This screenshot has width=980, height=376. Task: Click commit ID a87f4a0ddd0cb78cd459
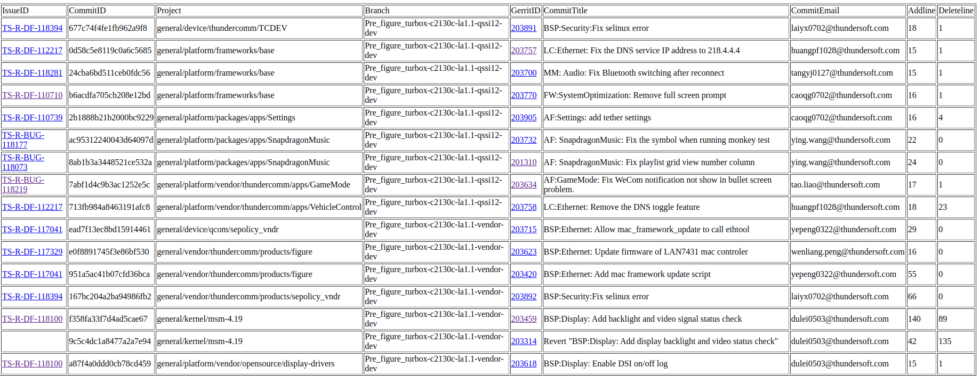coord(110,364)
